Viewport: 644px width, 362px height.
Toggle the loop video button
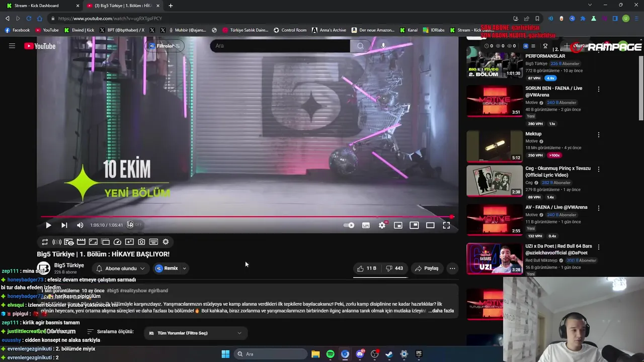(x=45, y=242)
